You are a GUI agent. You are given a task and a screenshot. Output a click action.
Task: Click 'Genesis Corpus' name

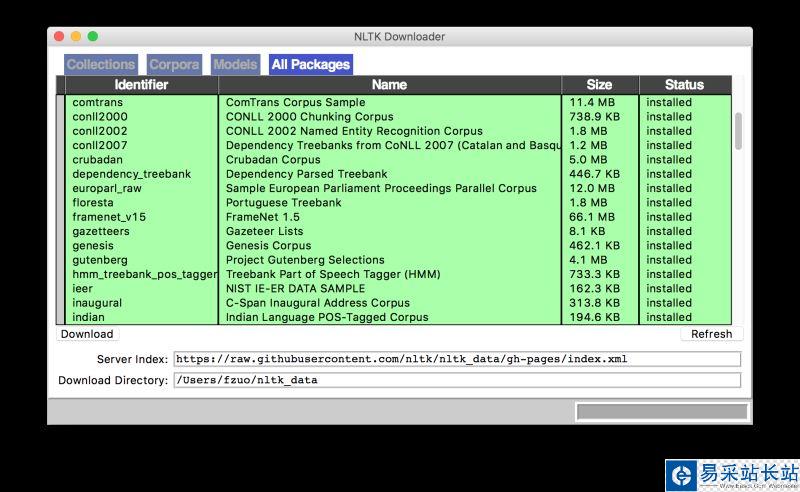click(268, 245)
